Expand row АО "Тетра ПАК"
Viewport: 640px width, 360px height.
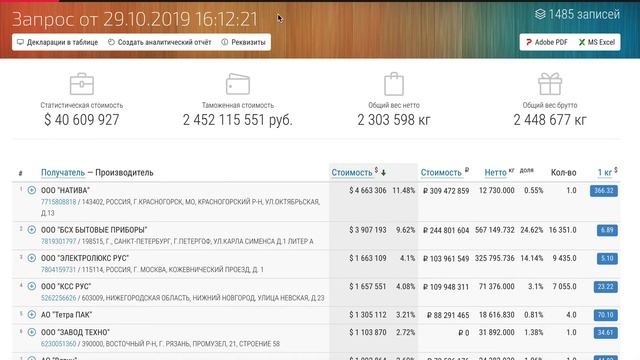[31, 315]
